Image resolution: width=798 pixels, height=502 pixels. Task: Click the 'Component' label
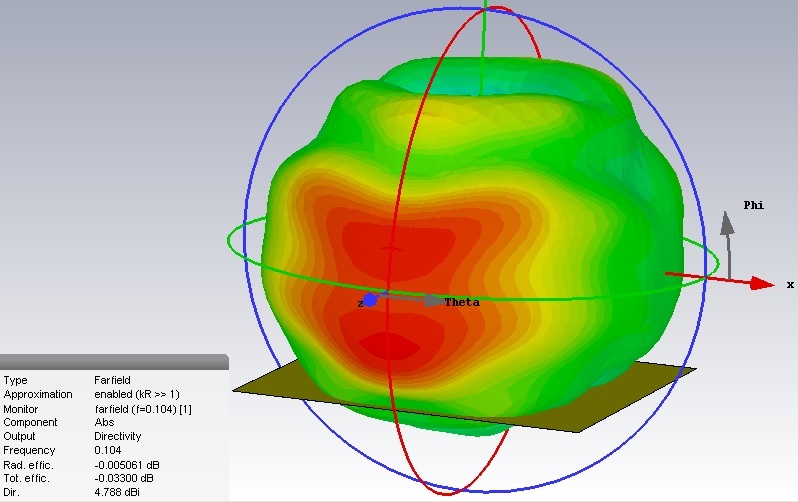click(x=30, y=423)
